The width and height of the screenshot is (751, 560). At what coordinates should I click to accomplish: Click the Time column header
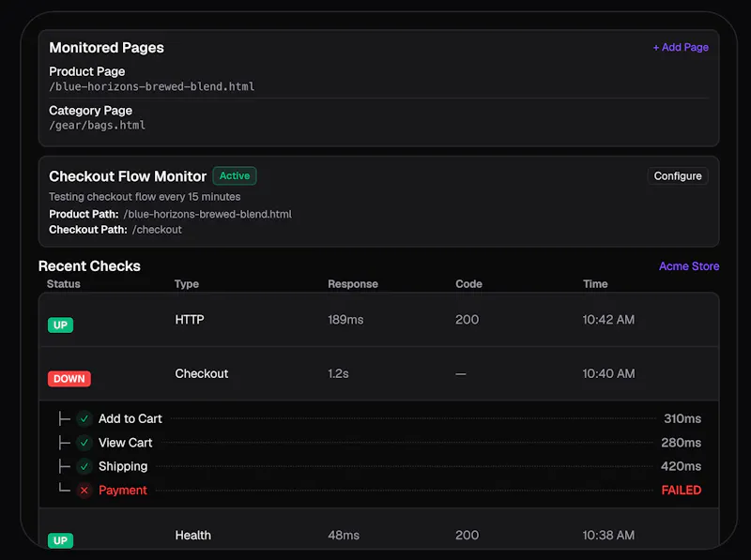click(595, 284)
